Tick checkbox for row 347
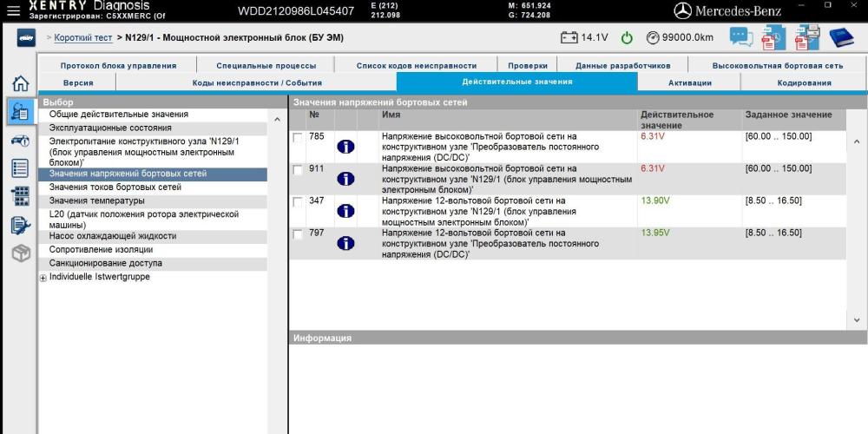Viewport: 868px width, 434px height. point(298,202)
